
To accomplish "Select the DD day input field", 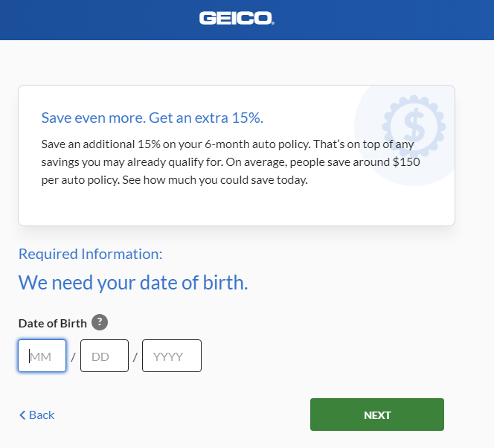I will point(104,356).
